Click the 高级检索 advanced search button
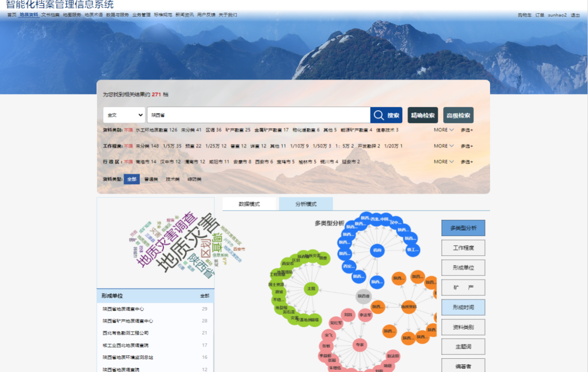The height and width of the screenshot is (372, 588). pyautogui.click(x=458, y=115)
